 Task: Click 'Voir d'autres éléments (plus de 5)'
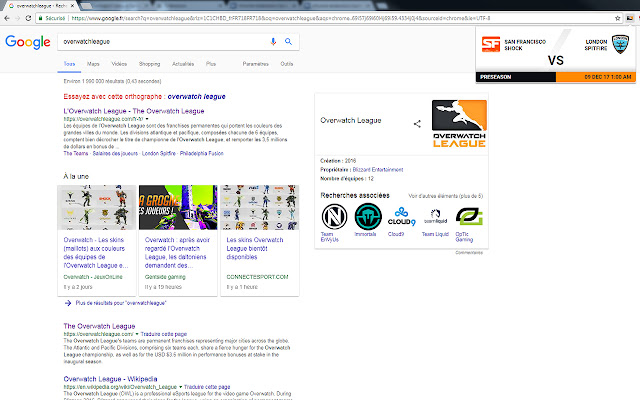coord(445,196)
